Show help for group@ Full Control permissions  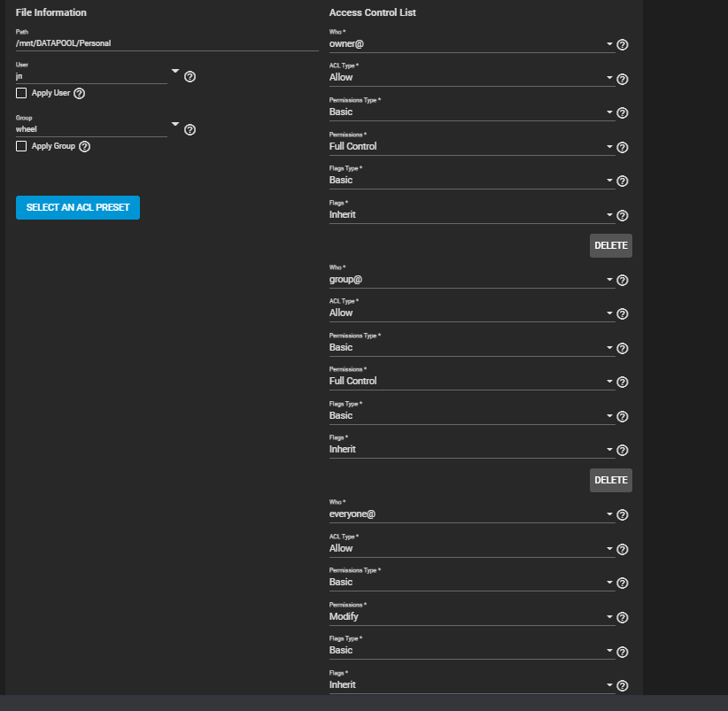pyautogui.click(x=622, y=382)
